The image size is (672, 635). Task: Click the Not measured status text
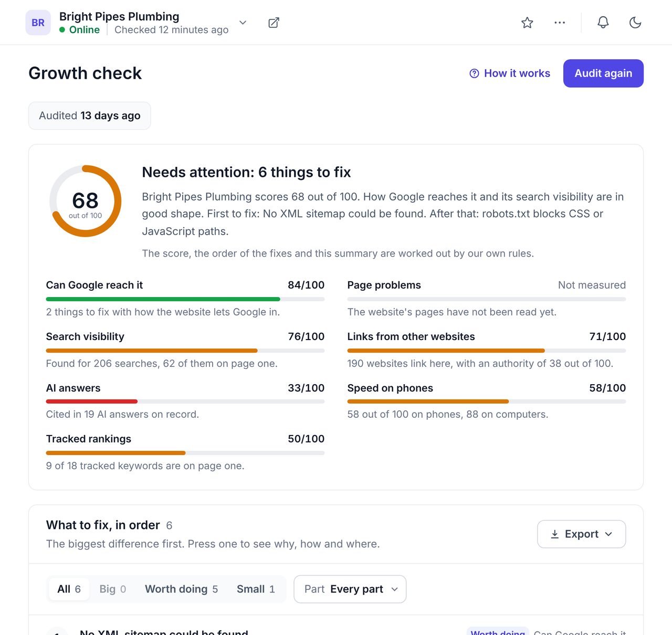tap(592, 285)
